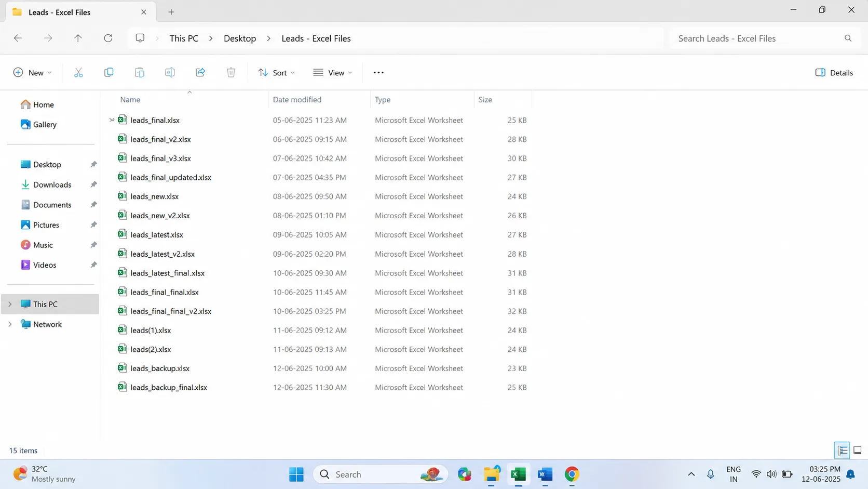The height and width of the screenshot is (489, 868).
Task: Open the New dropdown
Action: [x=32, y=73]
